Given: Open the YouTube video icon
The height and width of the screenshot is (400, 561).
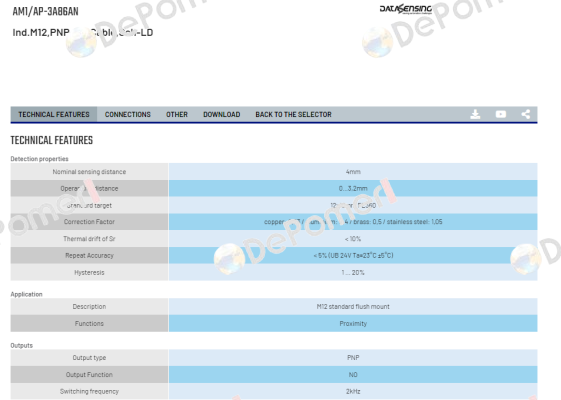Looking at the screenshot, I should 501,114.
